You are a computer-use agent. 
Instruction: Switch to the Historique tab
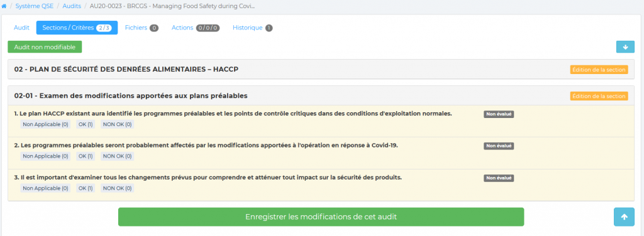pos(252,28)
